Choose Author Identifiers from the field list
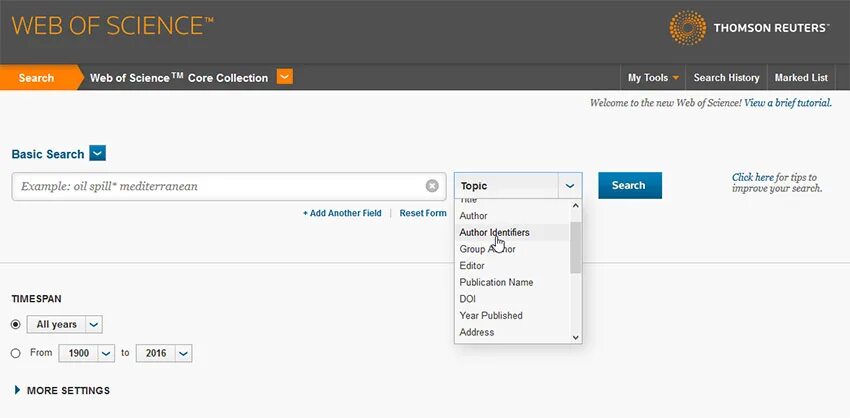850x418 pixels. pos(512,232)
